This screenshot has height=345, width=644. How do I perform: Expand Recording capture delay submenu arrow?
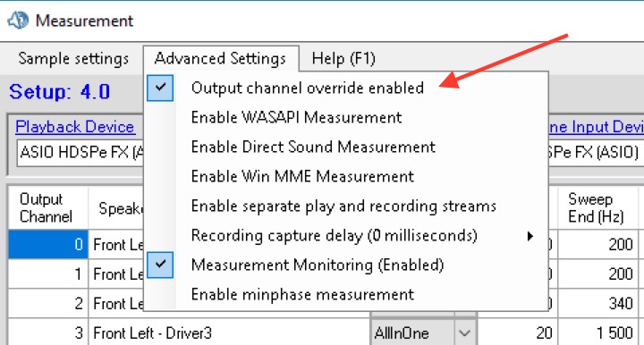tap(530, 236)
